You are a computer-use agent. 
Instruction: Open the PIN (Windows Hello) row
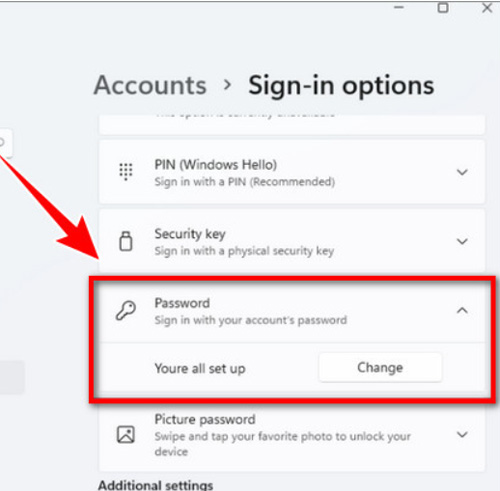(292, 172)
